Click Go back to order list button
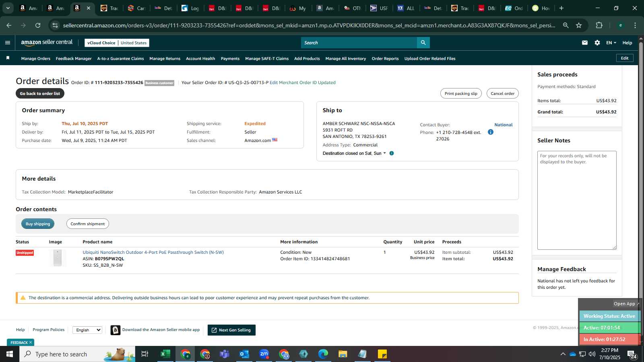This screenshot has width=644, height=362. (40, 93)
